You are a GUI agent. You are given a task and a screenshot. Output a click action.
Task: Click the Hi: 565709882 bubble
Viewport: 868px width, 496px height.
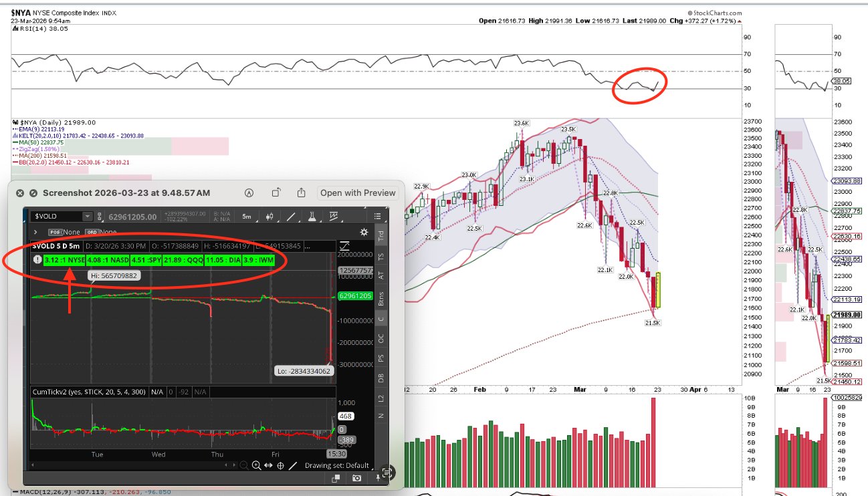click(x=114, y=275)
